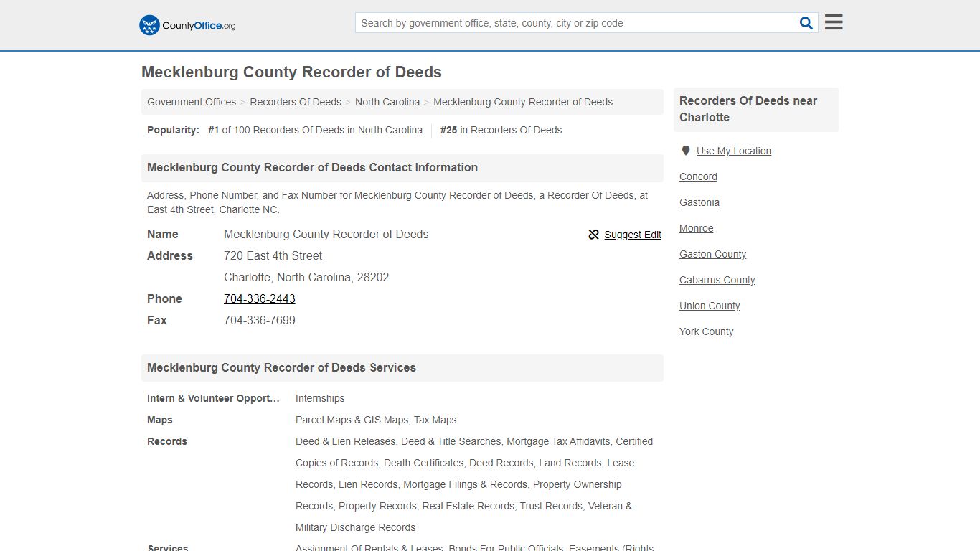Select the Monroe nearby link
The width and height of the screenshot is (980, 551).
(x=696, y=228)
